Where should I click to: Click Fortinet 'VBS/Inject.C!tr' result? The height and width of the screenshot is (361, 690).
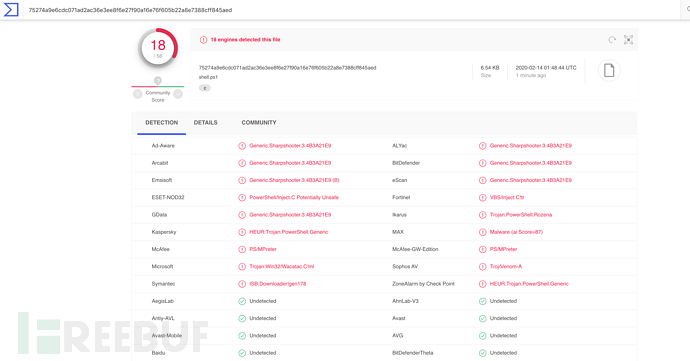coord(507,198)
